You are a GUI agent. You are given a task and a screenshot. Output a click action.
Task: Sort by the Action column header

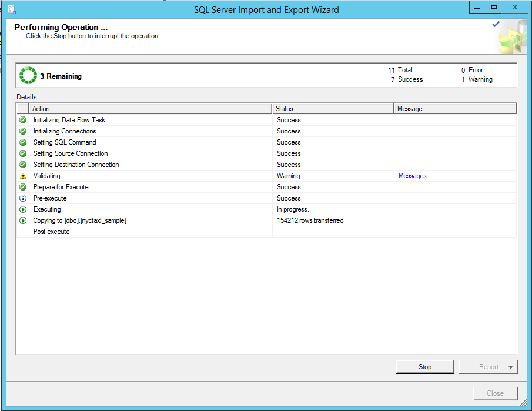(x=150, y=109)
